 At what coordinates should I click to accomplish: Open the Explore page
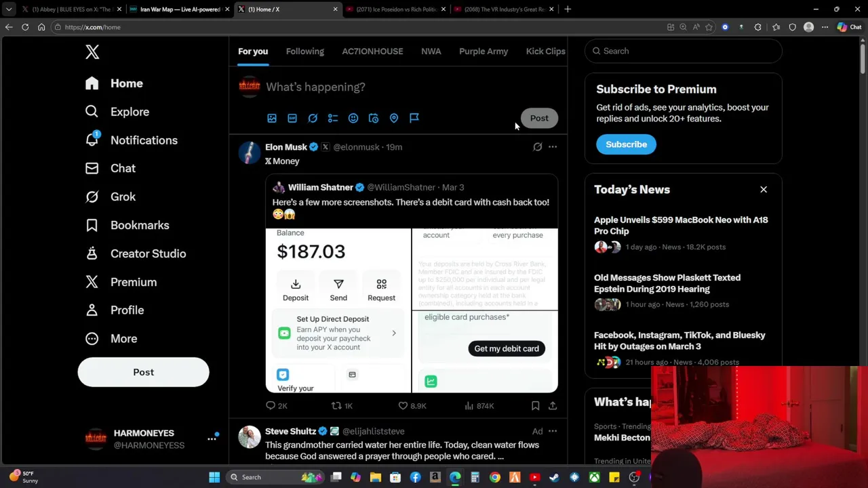(117, 112)
